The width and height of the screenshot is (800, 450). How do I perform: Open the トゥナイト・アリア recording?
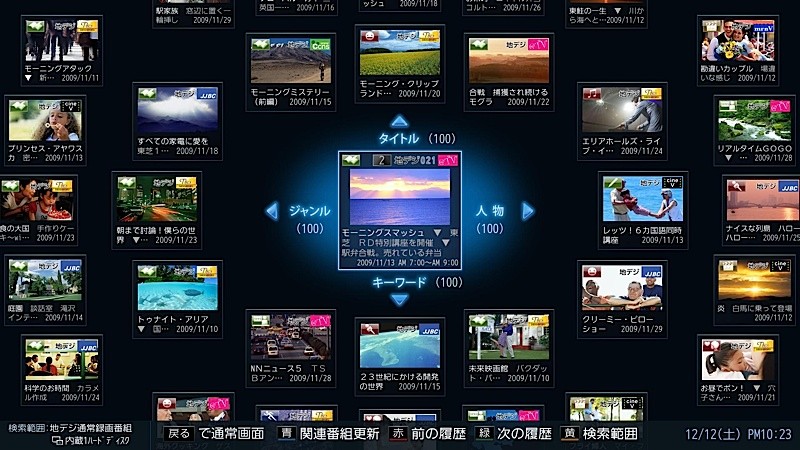click(x=178, y=299)
